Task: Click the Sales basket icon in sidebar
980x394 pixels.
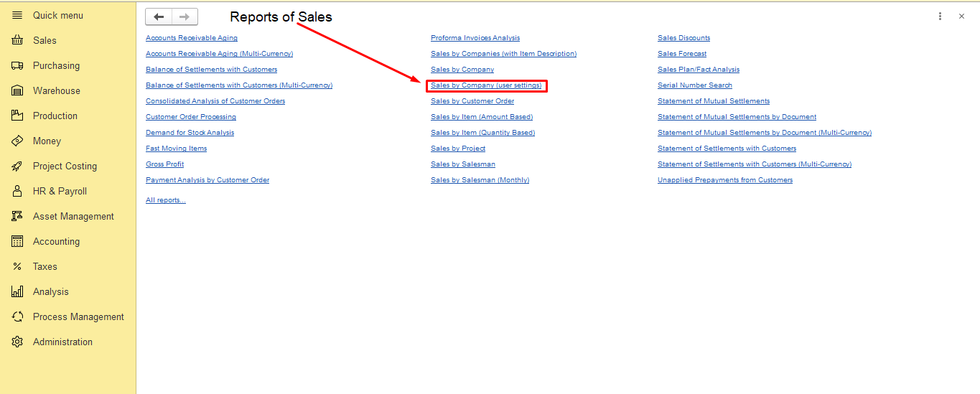Action: click(x=17, y=41)
